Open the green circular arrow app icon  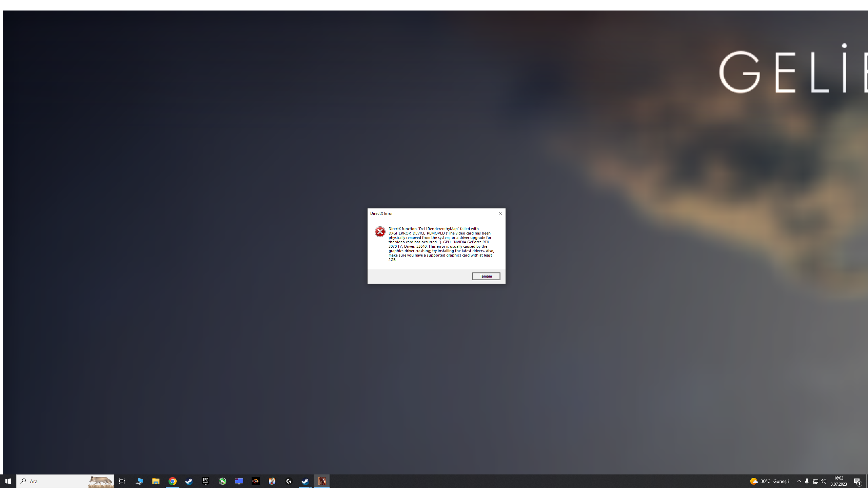(222, 481)
